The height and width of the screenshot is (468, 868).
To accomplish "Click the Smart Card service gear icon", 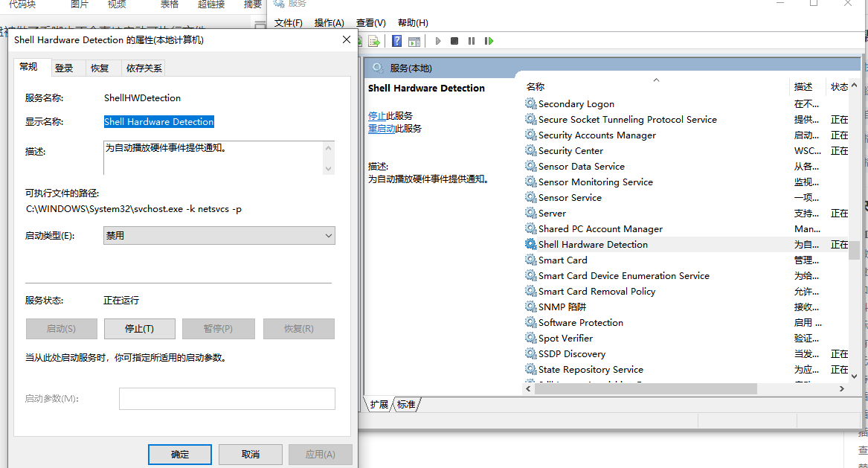I will (531, 260).
